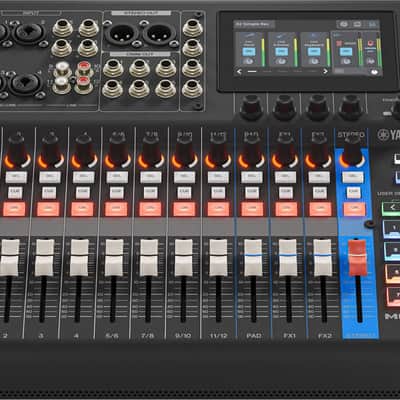Hit the upper orange user defined key
The width and height of the screenshot is (400, 400).
coord(393,273)
